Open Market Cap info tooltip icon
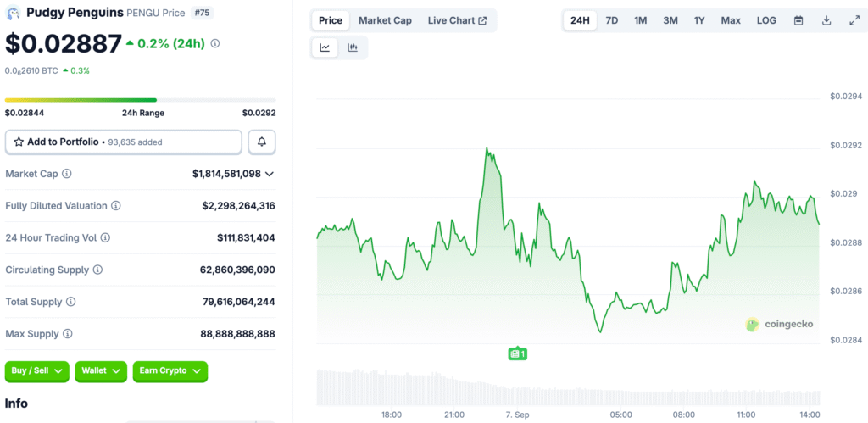The width and height of the screenshot is (868, 423). pyautogui.click(x=66, y=174)
